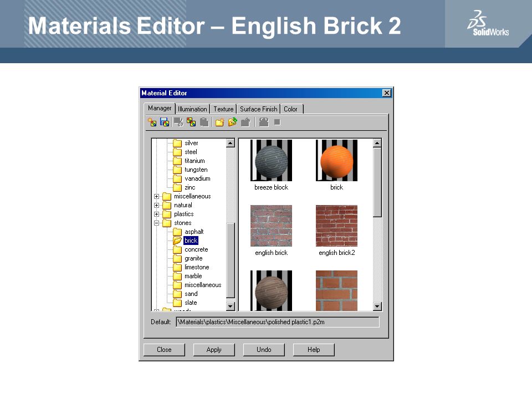Select the vanadium folder in the tree
Screen dimensions: 532x399
[197, 178]
